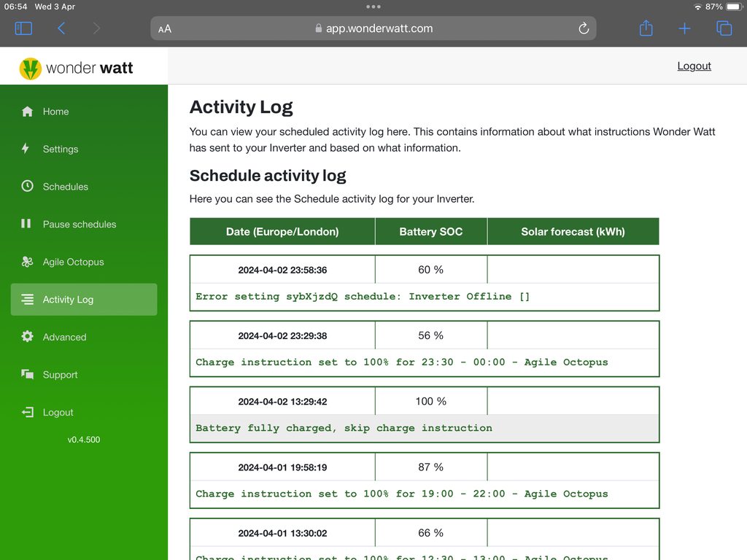Click the Safari share icon

click(x=646, y=28)
